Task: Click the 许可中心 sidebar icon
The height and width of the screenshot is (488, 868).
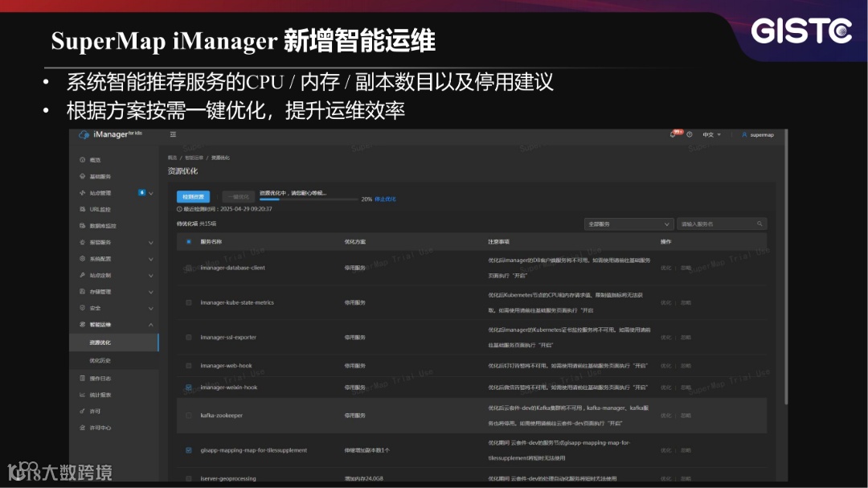Action: tap(83, 428)
